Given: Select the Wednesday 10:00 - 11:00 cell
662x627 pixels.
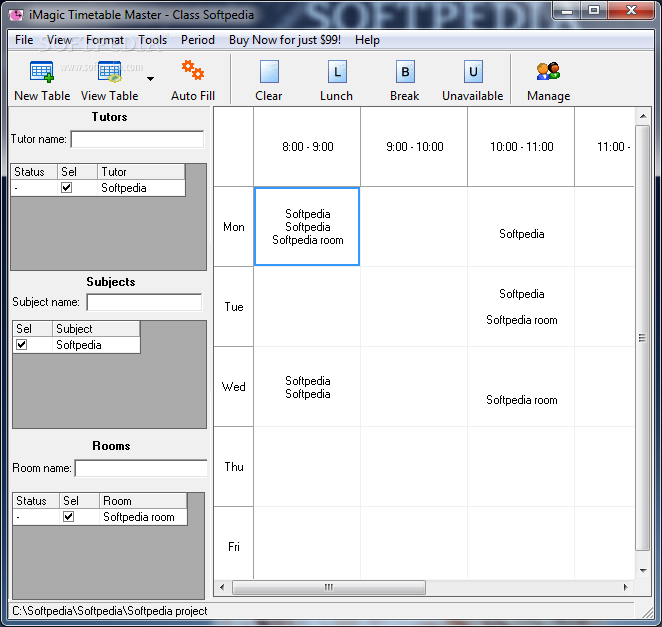Looking at the screenshot, I should click(521, 387).
